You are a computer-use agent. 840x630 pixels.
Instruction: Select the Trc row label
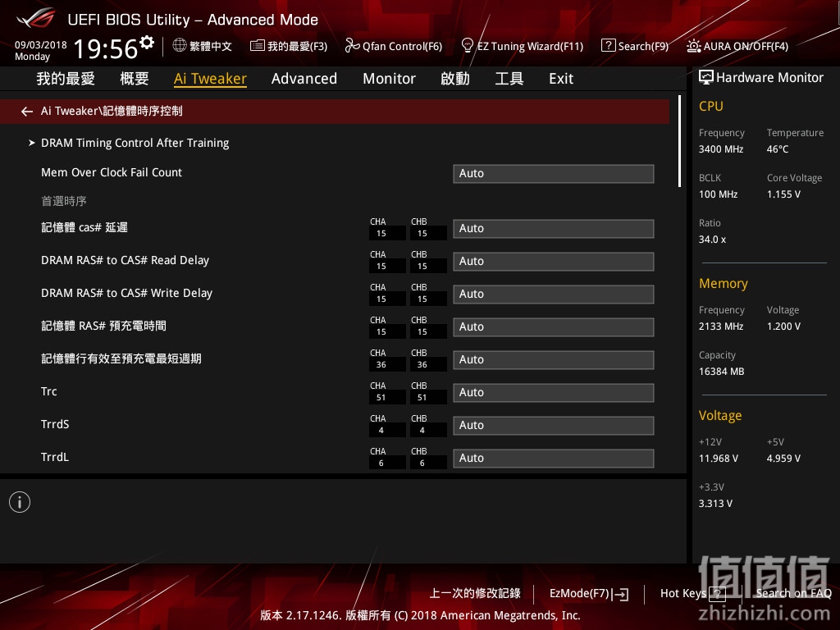point(48,391)
